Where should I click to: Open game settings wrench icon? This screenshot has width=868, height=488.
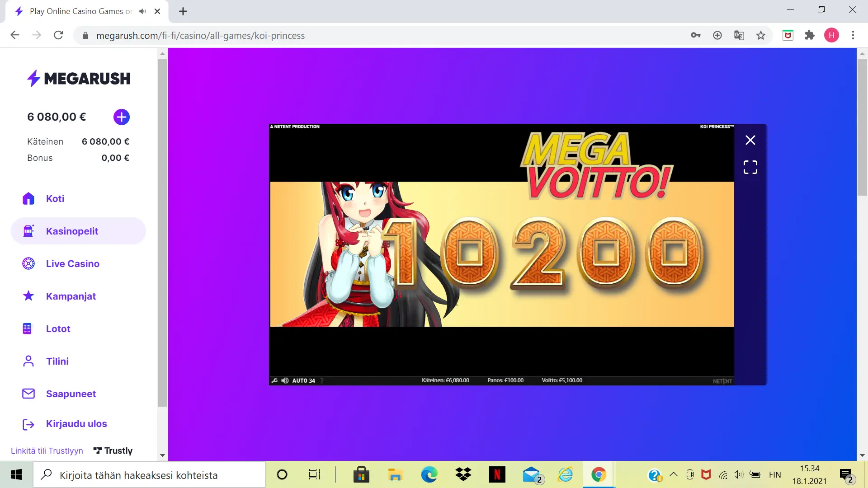274,380
